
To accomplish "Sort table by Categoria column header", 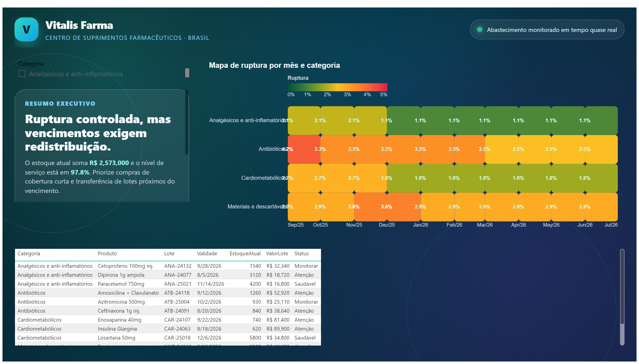I will click(29, 254).
